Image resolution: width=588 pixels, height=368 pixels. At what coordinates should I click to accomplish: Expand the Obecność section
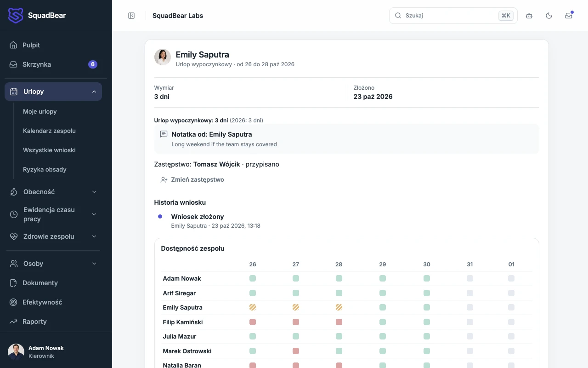(53, 192)
